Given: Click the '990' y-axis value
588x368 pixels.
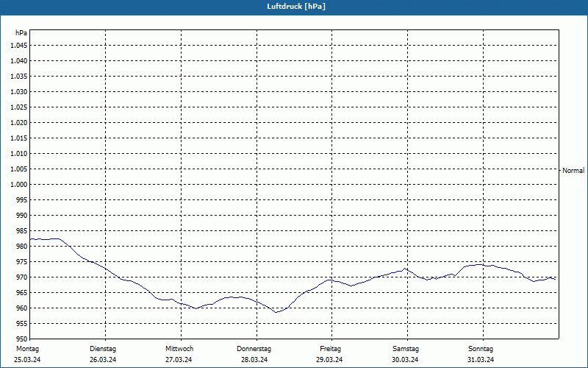Looking at the screenshot, I should 22,215.
